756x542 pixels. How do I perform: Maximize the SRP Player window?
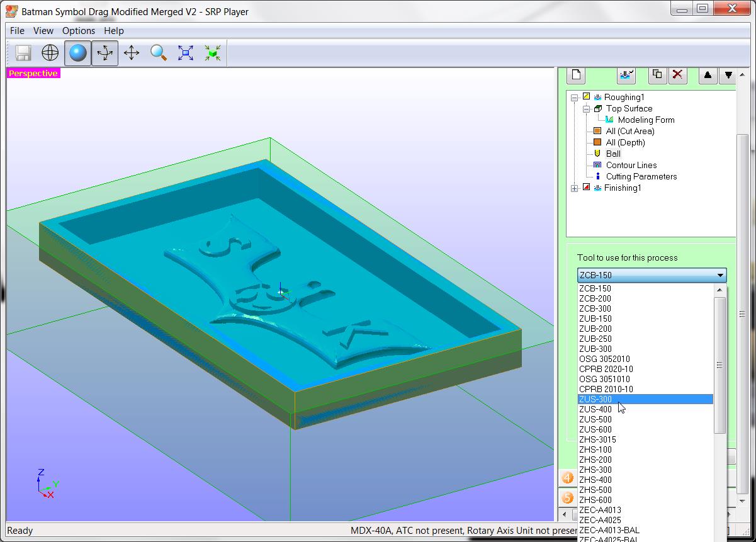(702, 9)
